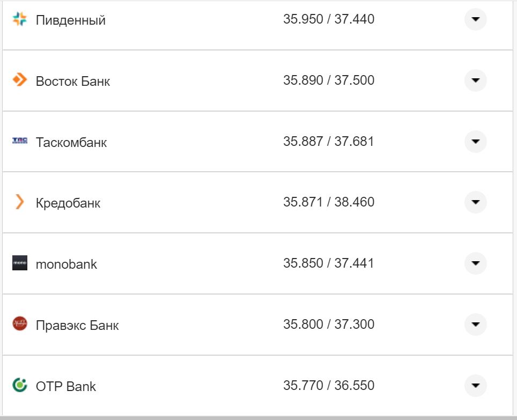
Task: Click the OTP Bank rate 35.770 / 36.550
Action: (x=329, y=385)
